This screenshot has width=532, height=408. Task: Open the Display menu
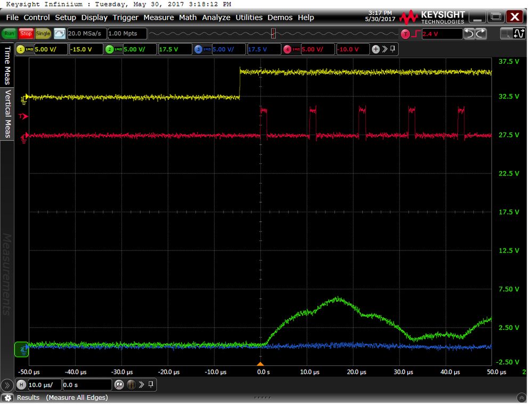94,18
